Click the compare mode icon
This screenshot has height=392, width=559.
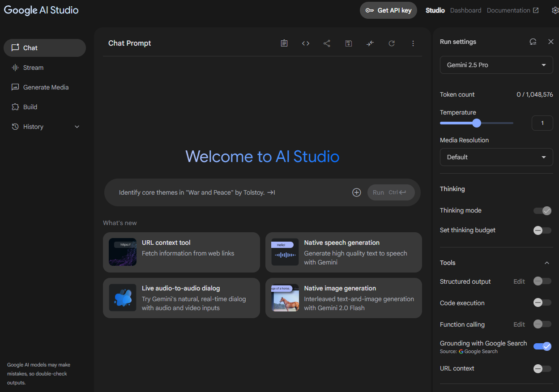coord(370,43)
